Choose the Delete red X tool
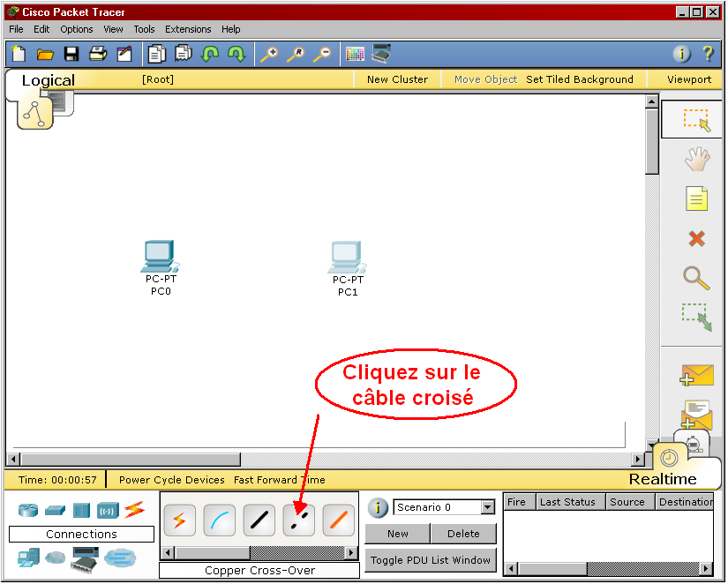Image resolution: width=728 pixels, height=584 pixels. [x=696, y=238]
